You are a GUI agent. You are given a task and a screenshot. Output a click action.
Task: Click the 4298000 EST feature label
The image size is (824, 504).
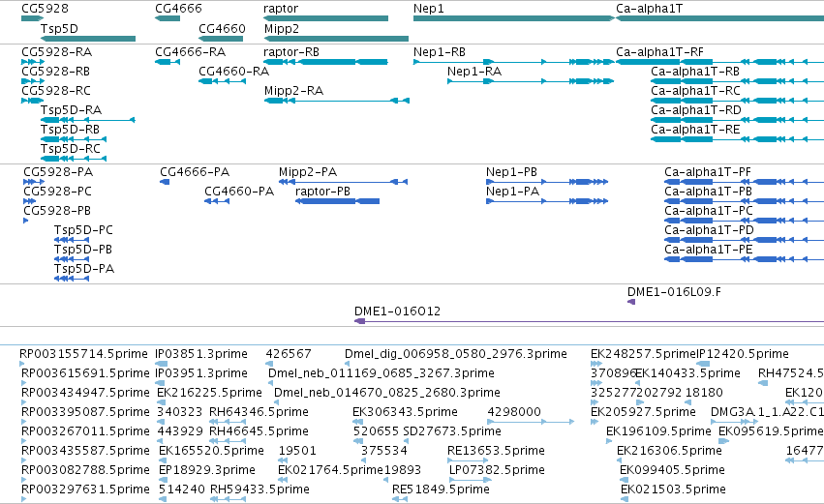(514, 411)
